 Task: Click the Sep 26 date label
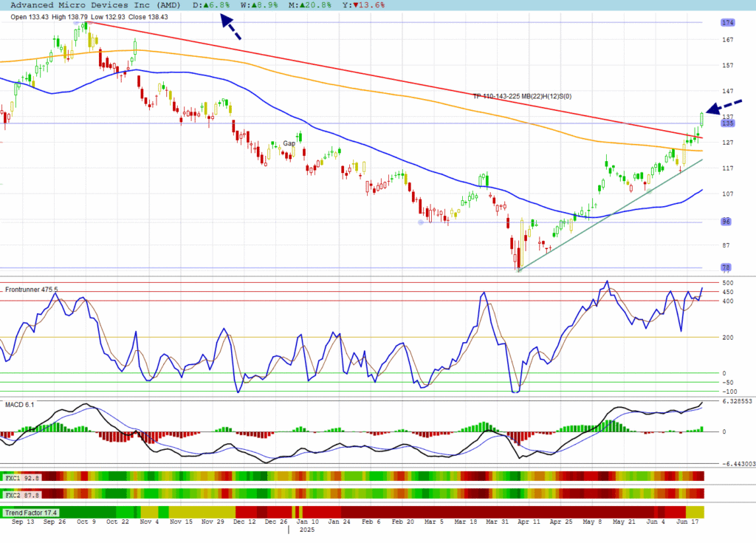click(55, 522)
